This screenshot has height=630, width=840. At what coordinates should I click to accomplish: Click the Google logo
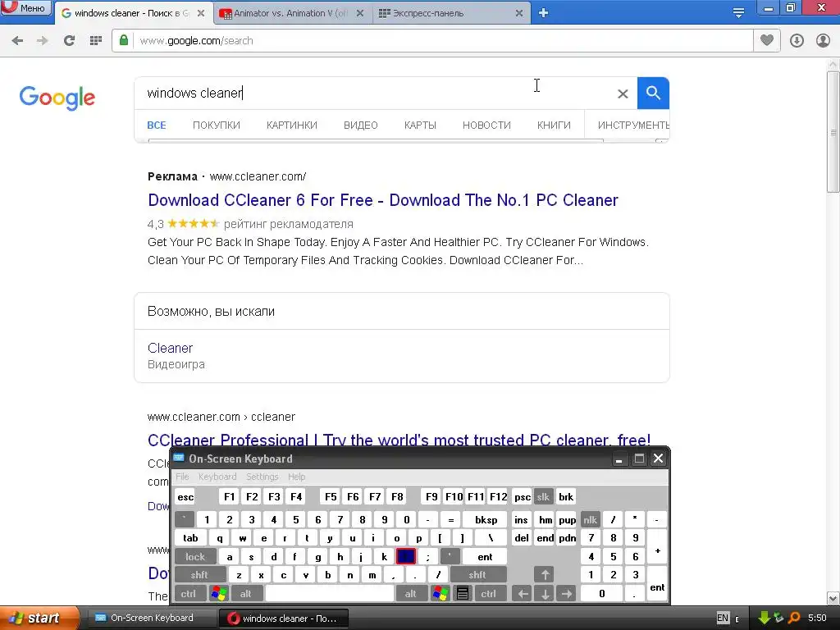[x=57, y=98]
